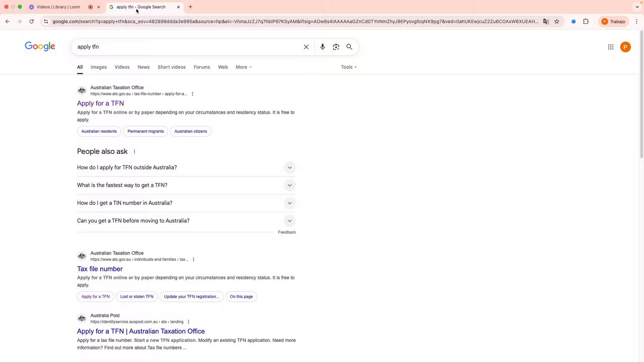The width and height of the screenshot is (644, 362).
Task: Open 'Tax file number' result link
Action: click(100, 269)
